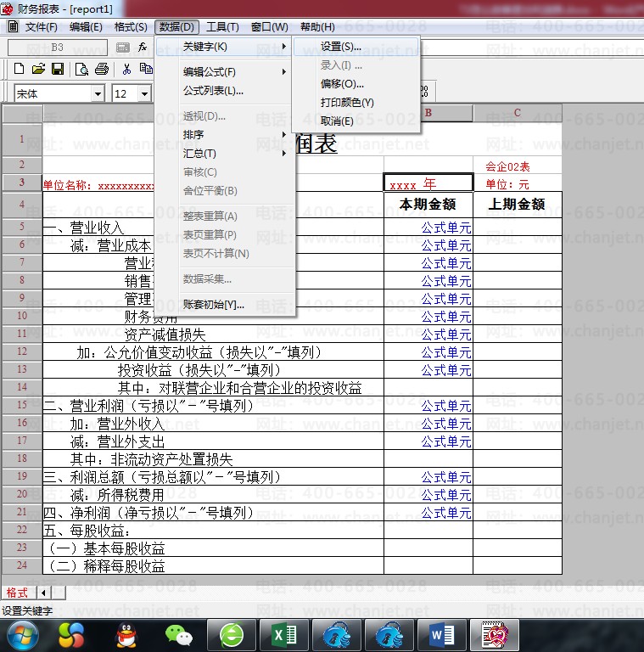Click the Print icon
This screenshot has height=652, width=644.
click(x=102, y=69)
